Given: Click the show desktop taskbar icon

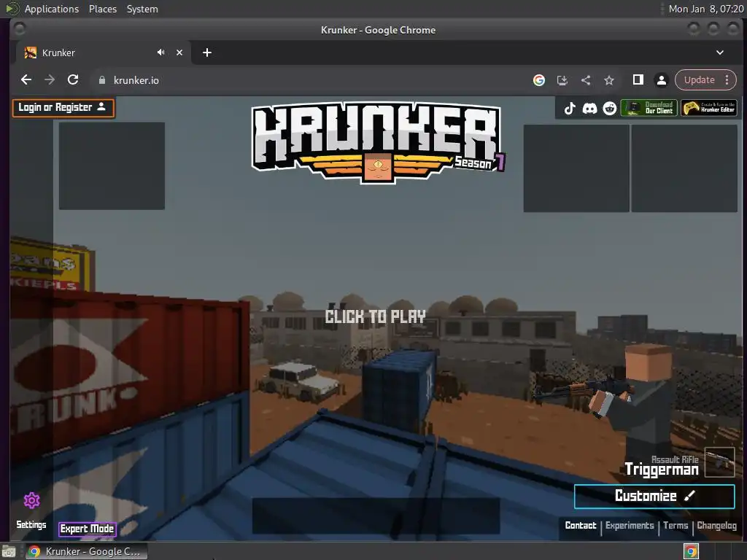Looking at the screenshot, I should (9, 552).
